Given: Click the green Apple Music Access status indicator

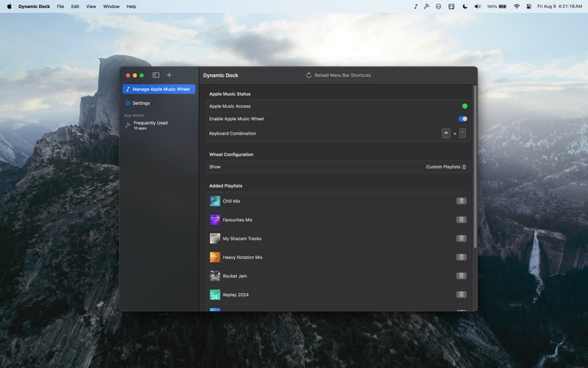Looking at the screenshot, I should coord(465,106).
